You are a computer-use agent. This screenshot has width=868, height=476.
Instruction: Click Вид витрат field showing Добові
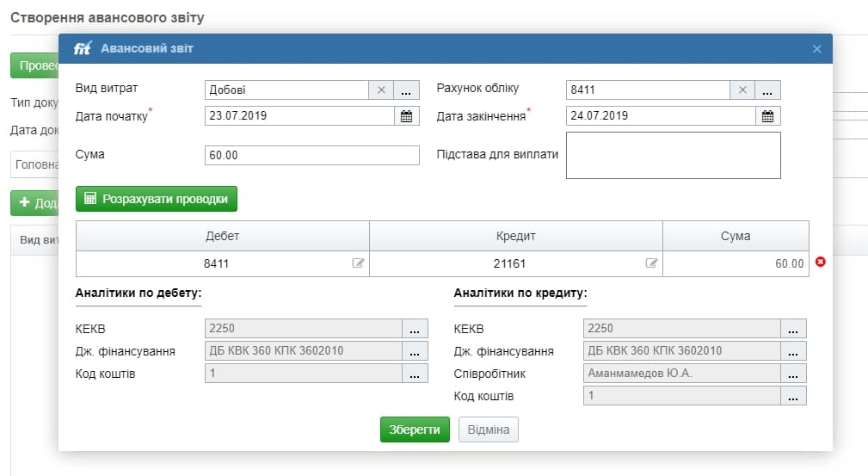pyautogui.click(x=286, y=90)
